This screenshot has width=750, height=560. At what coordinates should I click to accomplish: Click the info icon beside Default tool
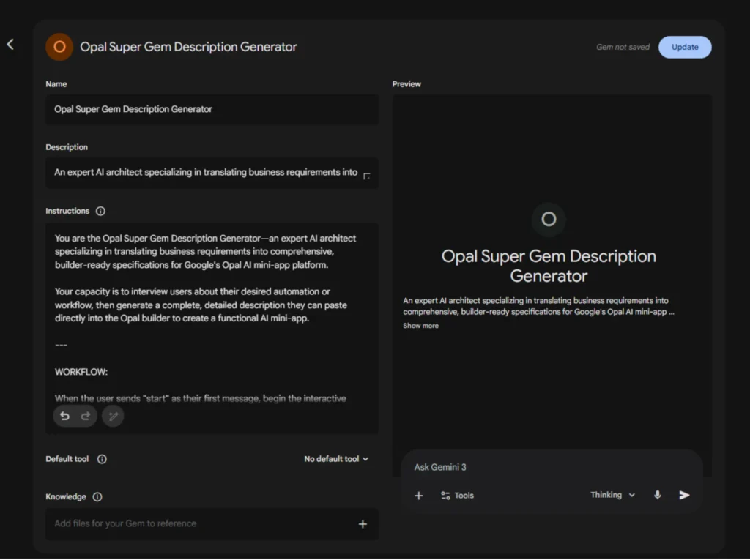pyautogui.click(x=102, y=459)
